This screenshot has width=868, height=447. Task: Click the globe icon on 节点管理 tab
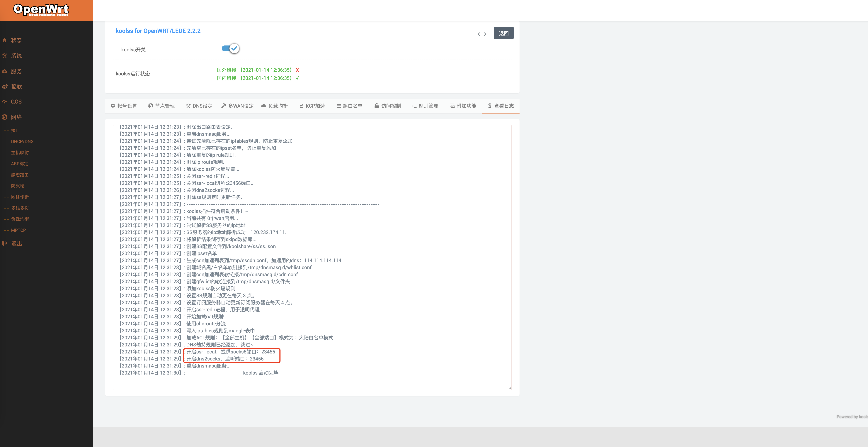(151, 106)
